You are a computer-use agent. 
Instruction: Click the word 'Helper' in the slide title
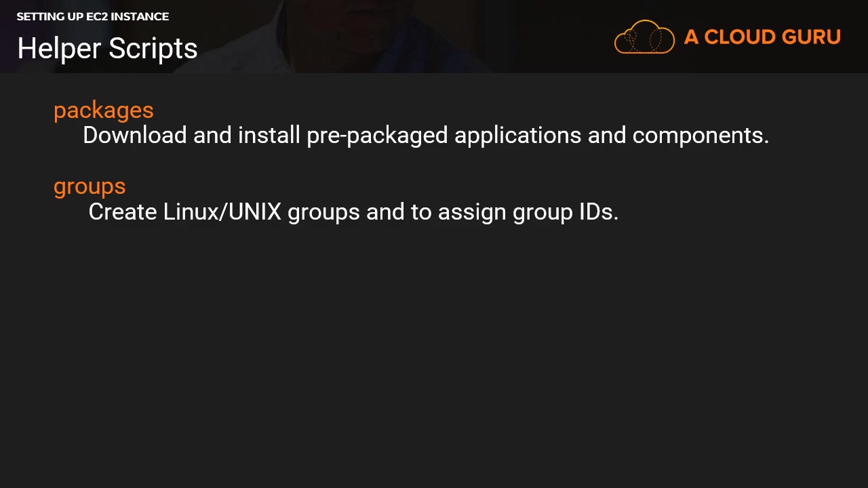point(59,49)
